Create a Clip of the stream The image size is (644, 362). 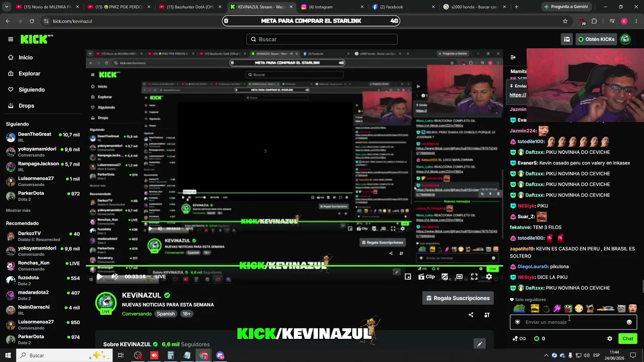[x=427, y=277]
